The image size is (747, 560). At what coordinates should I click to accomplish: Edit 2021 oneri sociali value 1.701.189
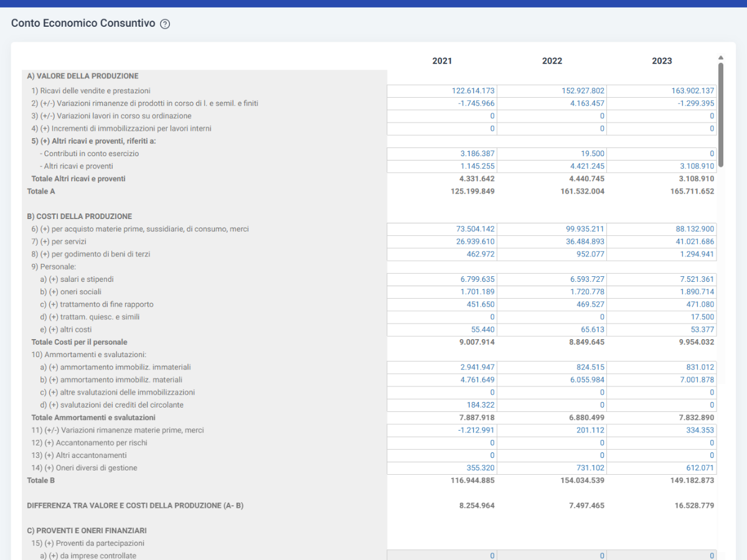point(442,292)
